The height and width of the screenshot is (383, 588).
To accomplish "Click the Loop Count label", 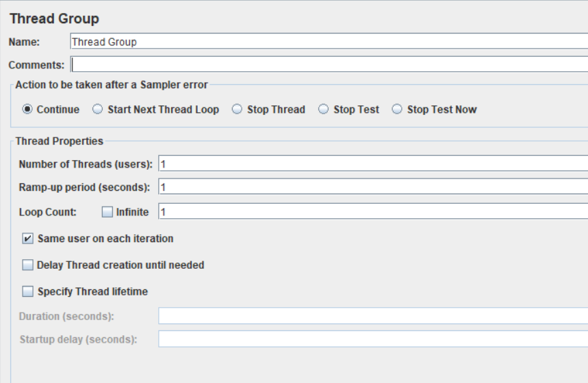I will [x=47, y=212].
